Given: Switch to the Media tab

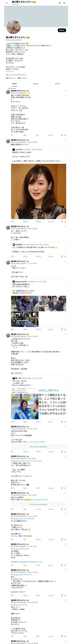Looking at the screenshot, I should 57,84.
